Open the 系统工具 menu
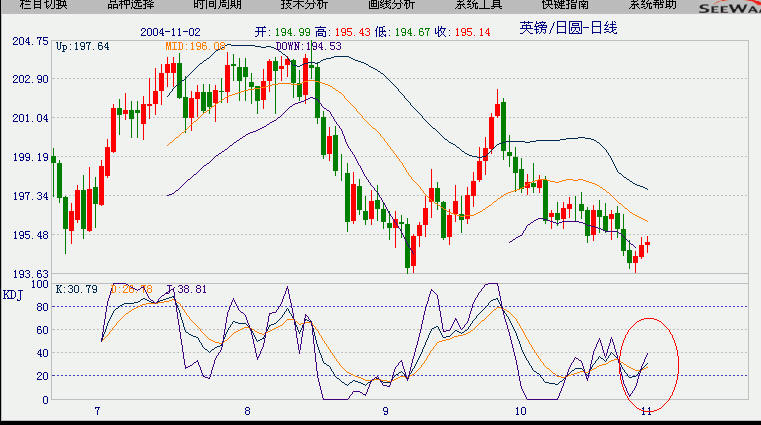Image resolution: width=761 pixels, height=425 pixels. tap(478, 5)
